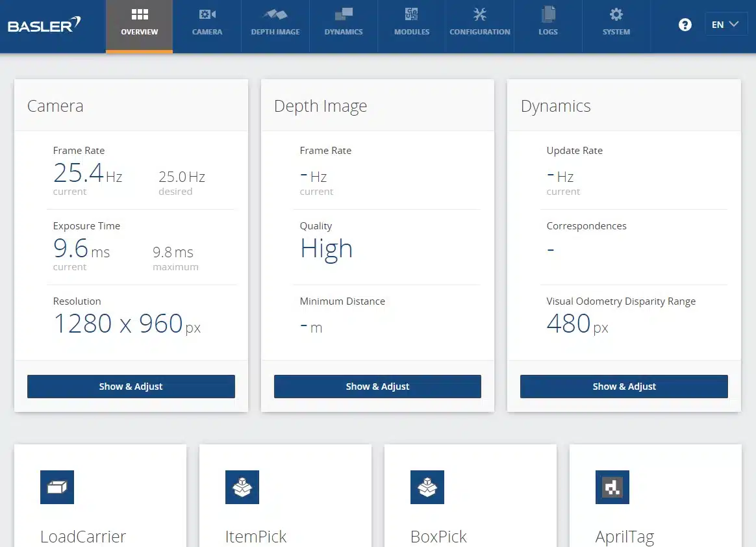Image resolution: width=756 pixels, height=547 pixels.
Task: Go to the Depth Image tab
Action: click(275, 22)
